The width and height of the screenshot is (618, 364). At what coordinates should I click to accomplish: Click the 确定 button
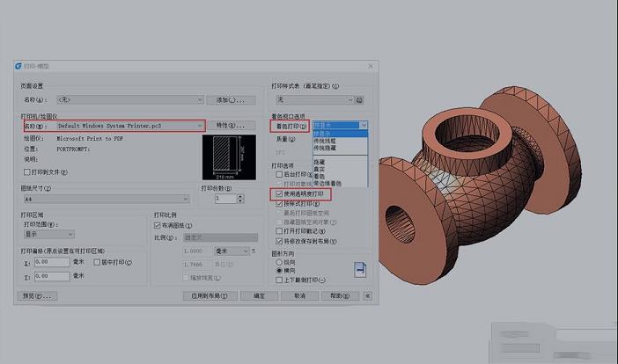click(259, 296)
